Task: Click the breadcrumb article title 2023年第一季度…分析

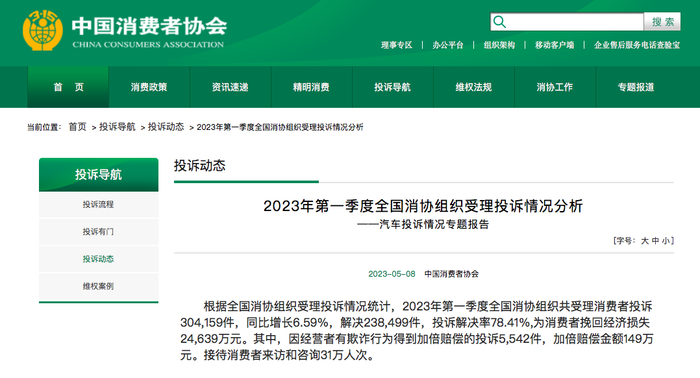Action: coord(280,127)
